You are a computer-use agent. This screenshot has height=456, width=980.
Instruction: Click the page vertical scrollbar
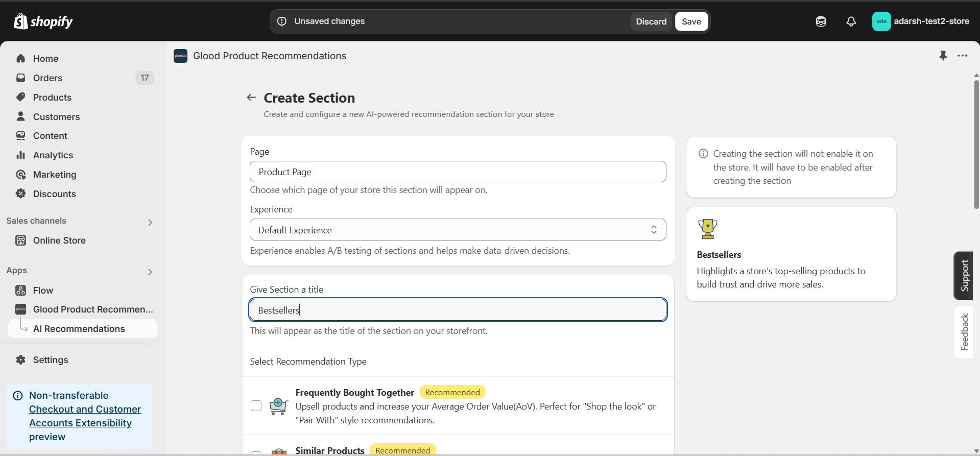(x=976, y=144)
